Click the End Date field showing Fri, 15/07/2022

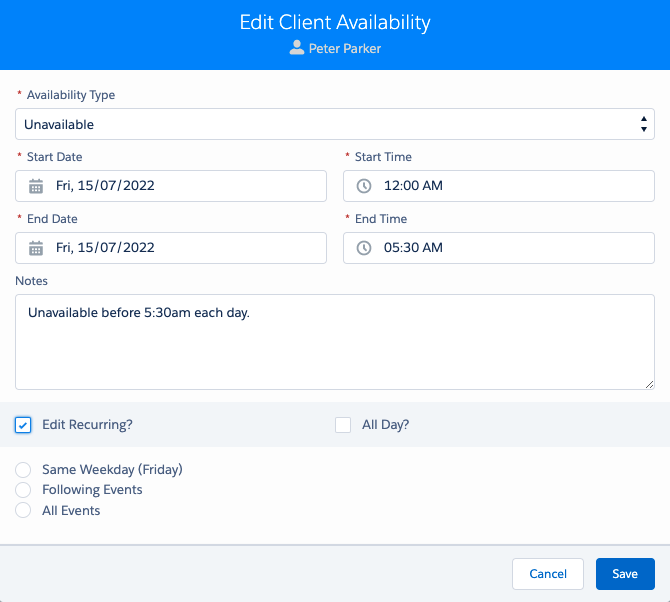point(171,248)
